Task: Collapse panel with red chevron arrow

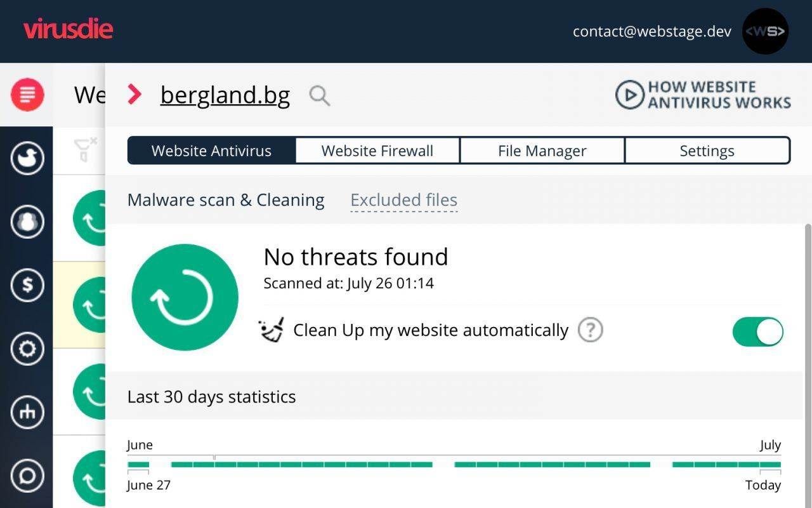Action: (134, 95)
